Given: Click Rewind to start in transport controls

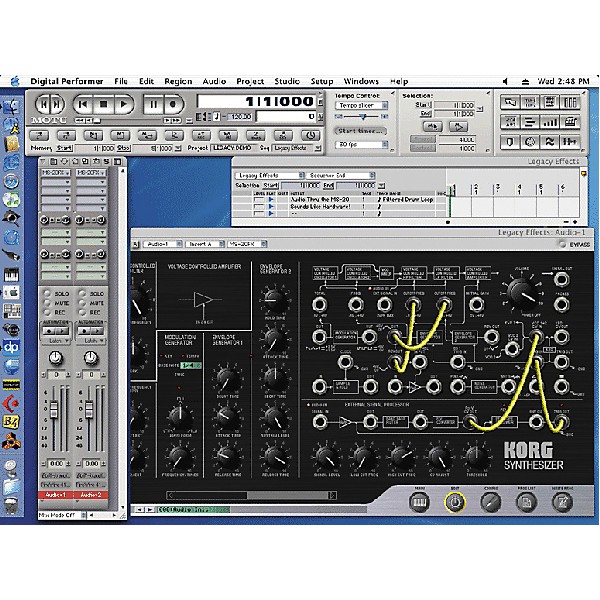Looking at the screenshot, I should point(83,104).
